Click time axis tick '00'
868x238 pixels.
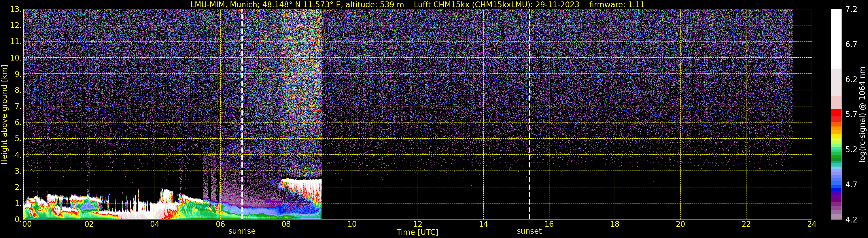point(27,224)
